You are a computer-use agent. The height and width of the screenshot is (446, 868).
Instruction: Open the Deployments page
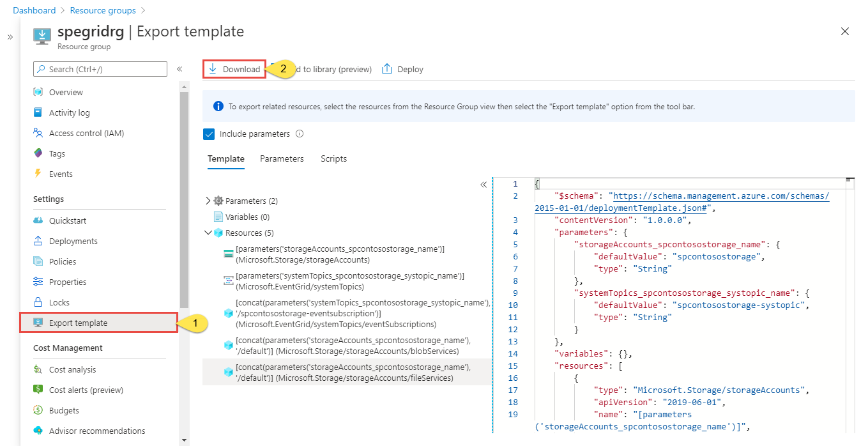coord(73,241)
